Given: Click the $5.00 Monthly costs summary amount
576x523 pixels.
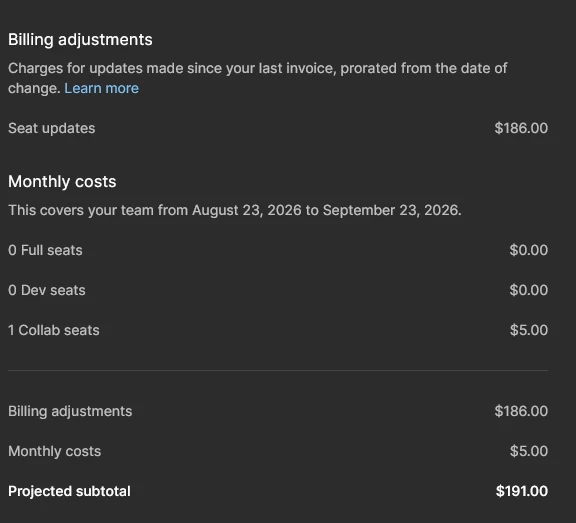Looking at the screenshot, I should pos(529,451).
